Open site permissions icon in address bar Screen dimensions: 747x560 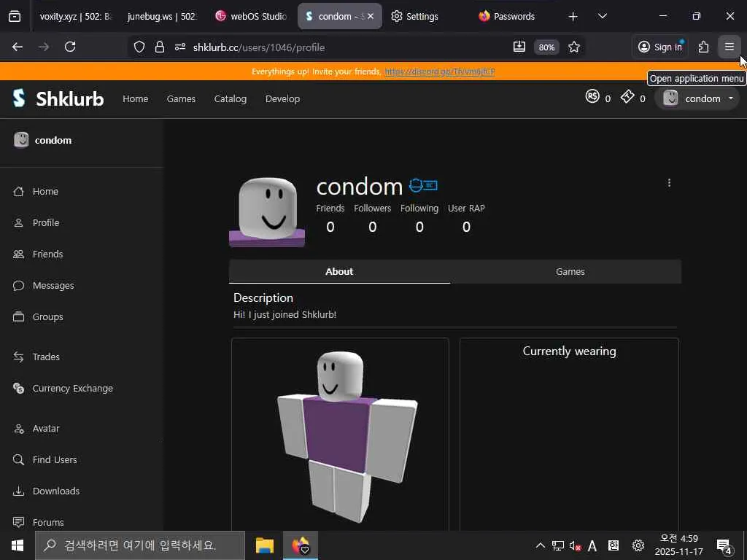(x=180, y=47)
